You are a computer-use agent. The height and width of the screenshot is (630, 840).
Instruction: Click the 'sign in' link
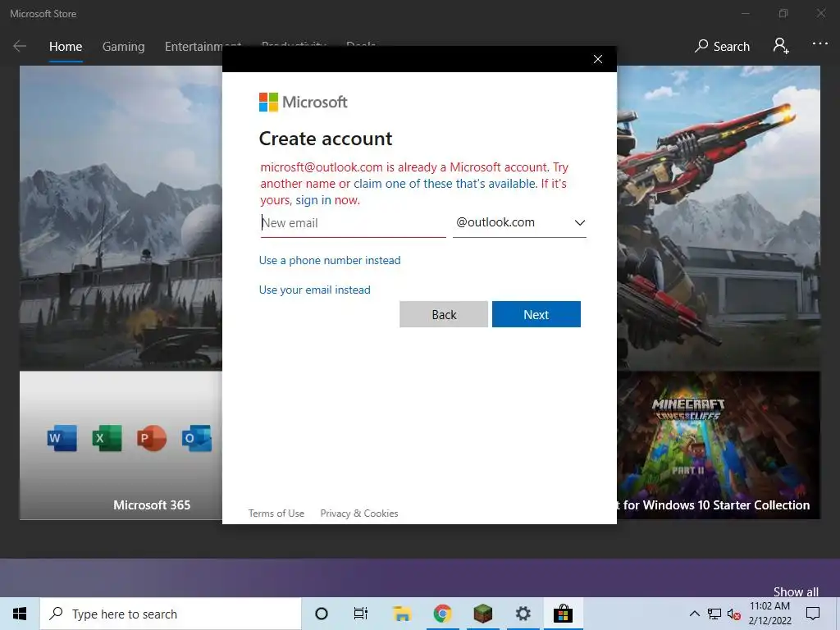[313, 200]
